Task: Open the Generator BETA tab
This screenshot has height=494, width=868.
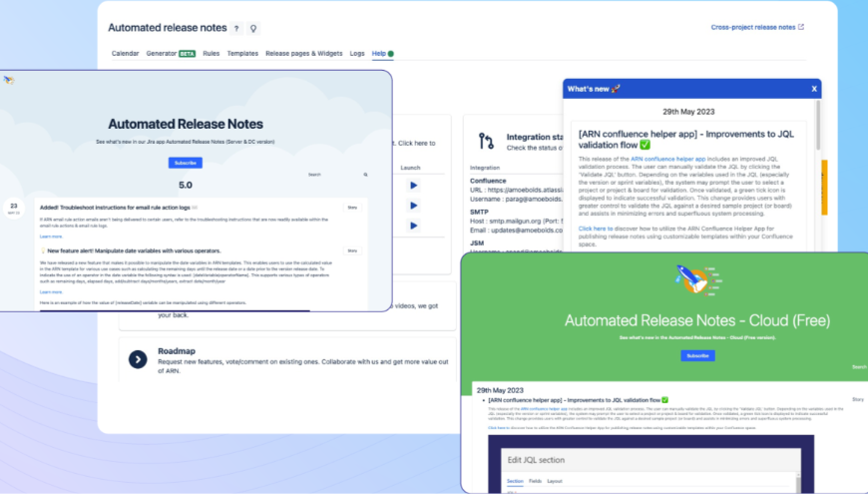Action: pos(171,54)
